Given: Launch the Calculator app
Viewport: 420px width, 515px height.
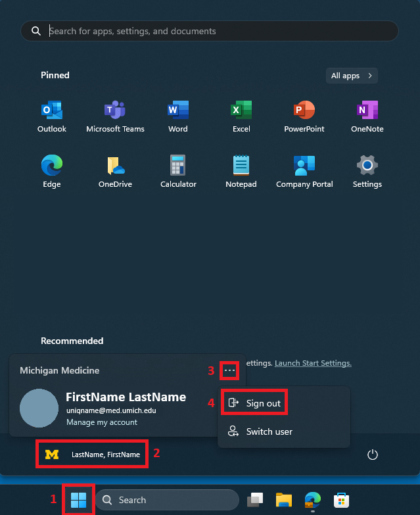Looking at the screenshot, I should pos(178,171).
